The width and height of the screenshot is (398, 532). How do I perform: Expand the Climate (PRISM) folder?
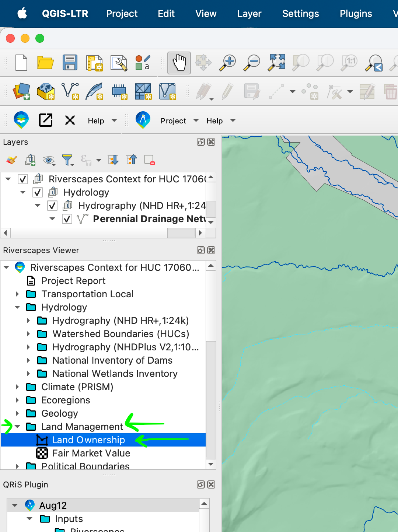pos(17,387)
